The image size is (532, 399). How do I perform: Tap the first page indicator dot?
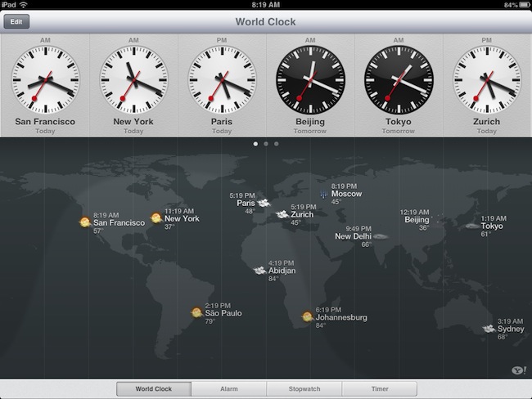pos(255,144)
